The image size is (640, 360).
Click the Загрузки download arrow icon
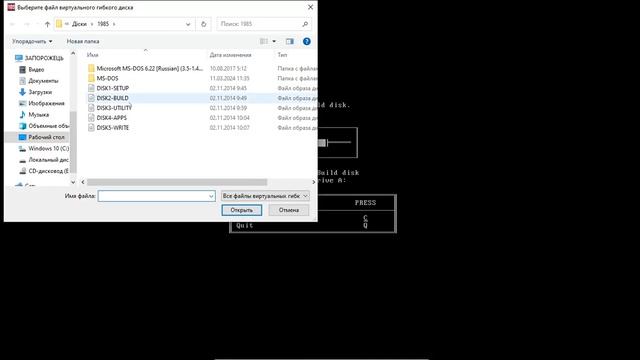point(22,92)
